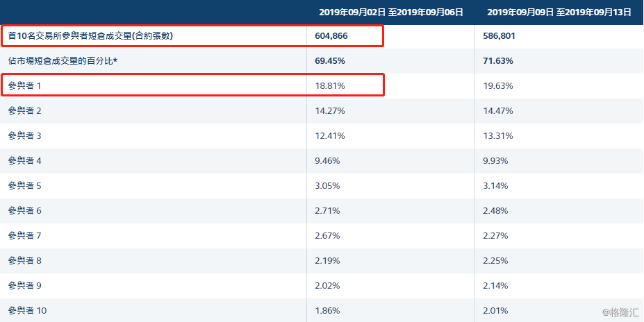Select the 首10名交易所參與者短倉成交量 row label
644x322 pixels.
click(x=90, y=35)
